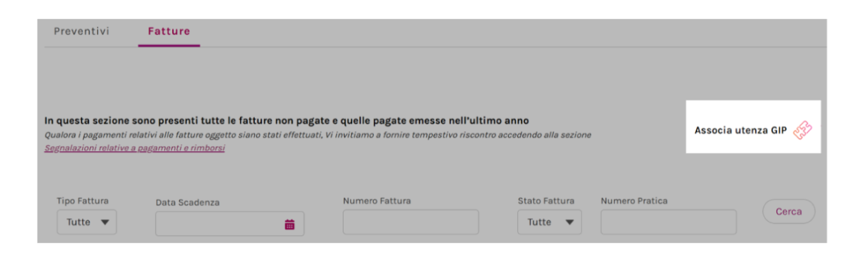Image resolution: width=868 pixels, height=262 pixels.
Task: Open Segnalazioni relative a pagamenti e rimborsi link
Action: coord(135,148)
